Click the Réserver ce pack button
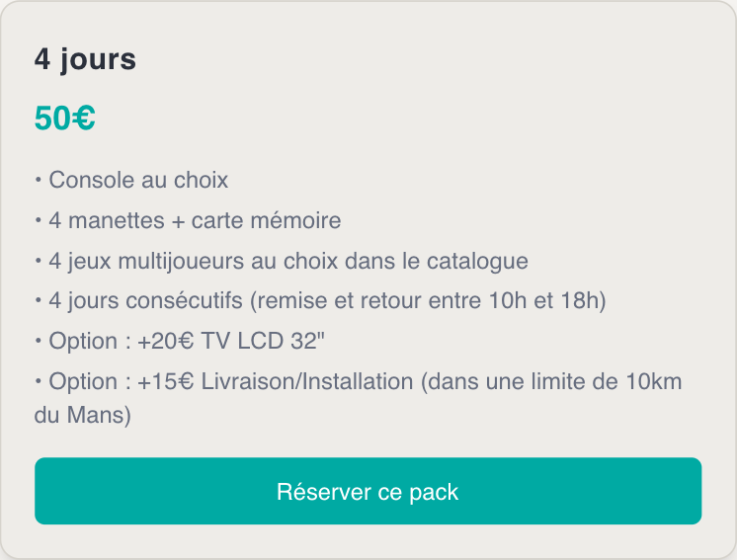737x560 pixels. 368,491
